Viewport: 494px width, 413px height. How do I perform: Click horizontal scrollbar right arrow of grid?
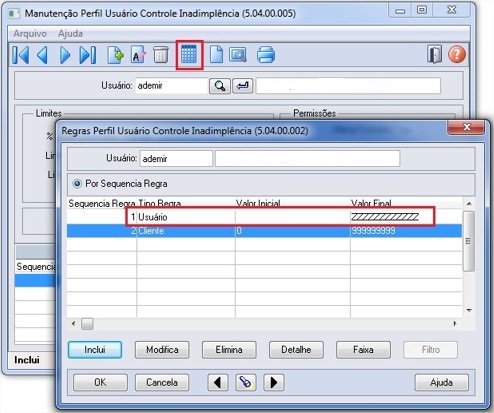click(455, 323)
